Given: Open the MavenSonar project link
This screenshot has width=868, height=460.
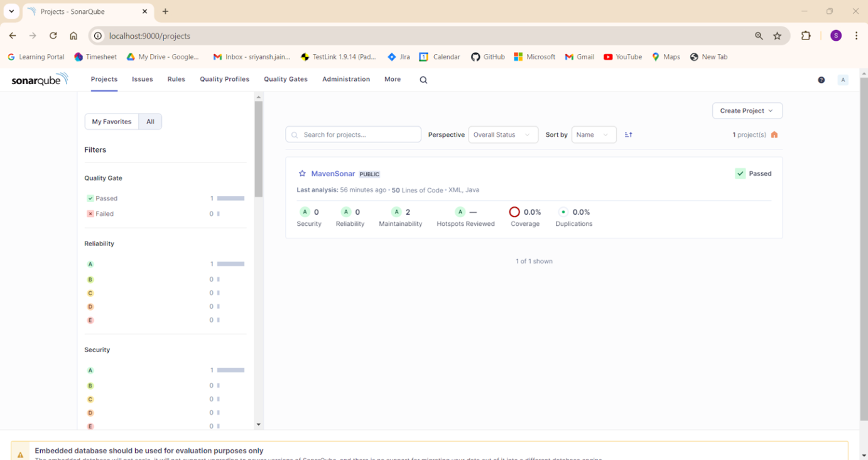Looking at the screenshot, I should tap(333, 174).
